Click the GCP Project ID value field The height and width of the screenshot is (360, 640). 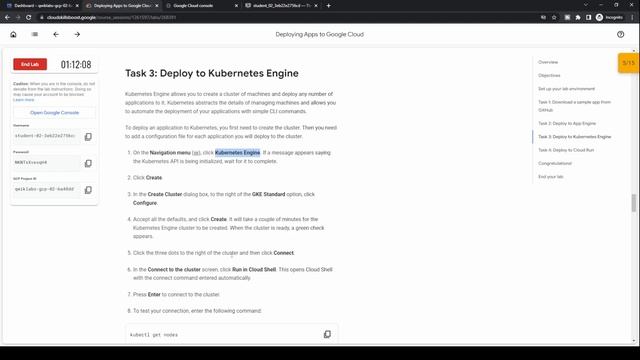(x=47, y=189)
